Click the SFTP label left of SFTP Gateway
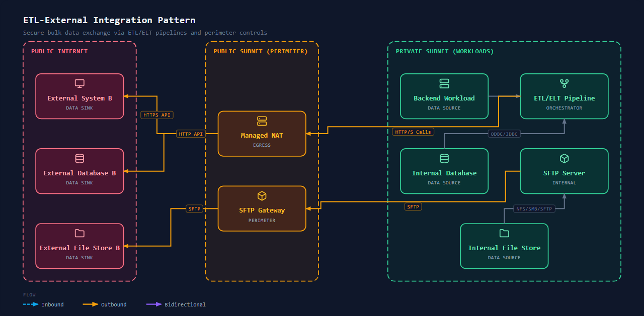 [194, 208]
